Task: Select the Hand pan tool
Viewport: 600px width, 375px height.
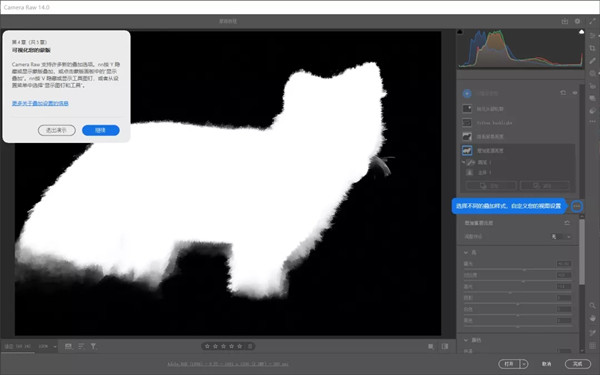Action: (593, 318)
